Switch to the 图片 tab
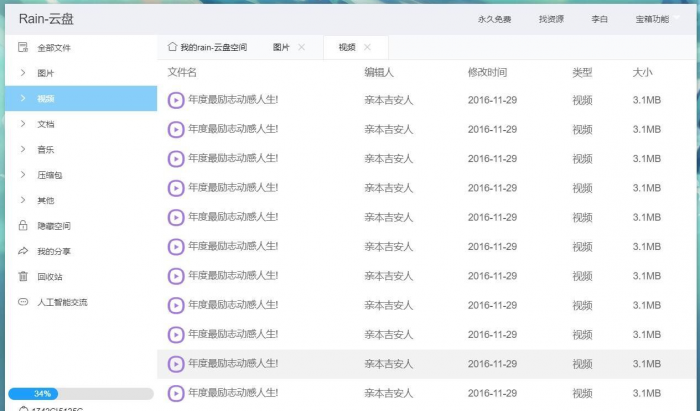The height and width of the screenshot is (411, 700). tap(281, 47)
